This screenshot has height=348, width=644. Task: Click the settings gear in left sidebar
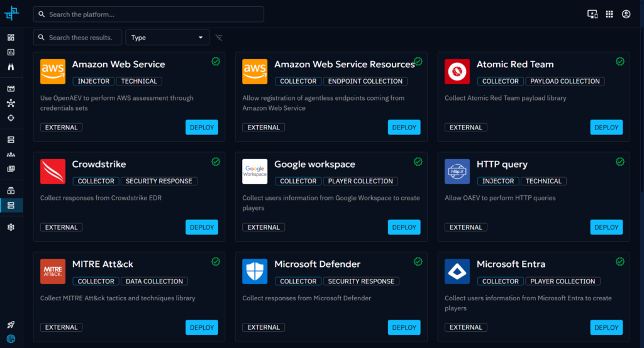point(11,227)
